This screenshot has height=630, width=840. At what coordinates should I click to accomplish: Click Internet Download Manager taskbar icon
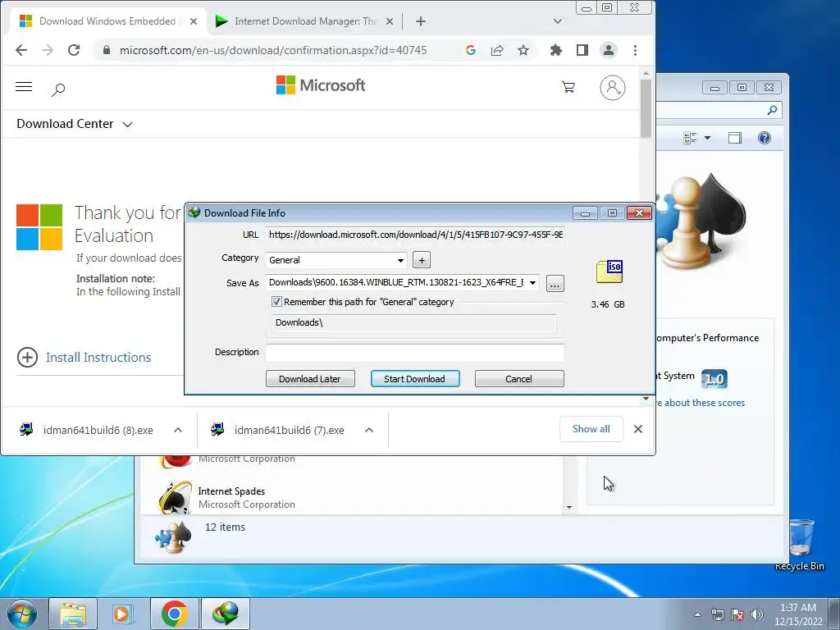pos(225,614)
